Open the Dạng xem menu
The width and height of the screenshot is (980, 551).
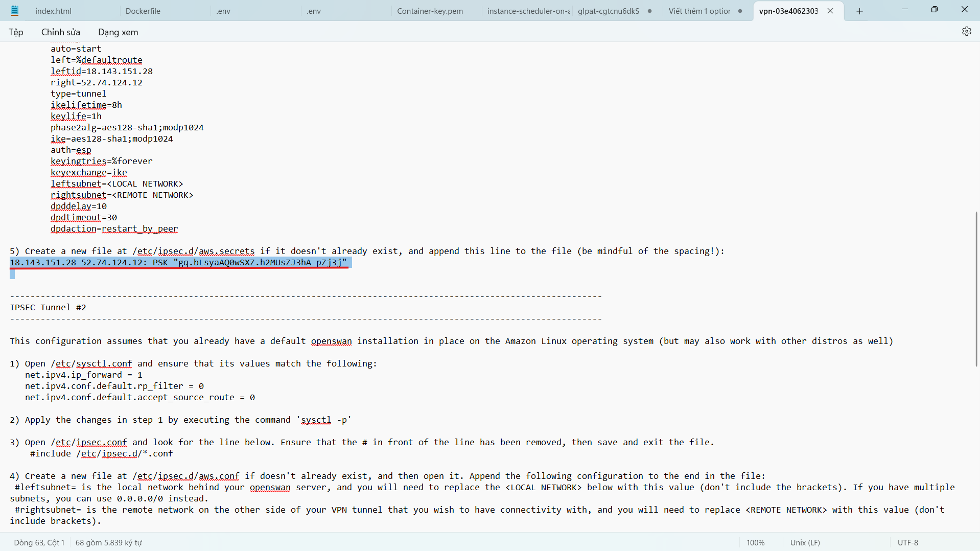118,32
